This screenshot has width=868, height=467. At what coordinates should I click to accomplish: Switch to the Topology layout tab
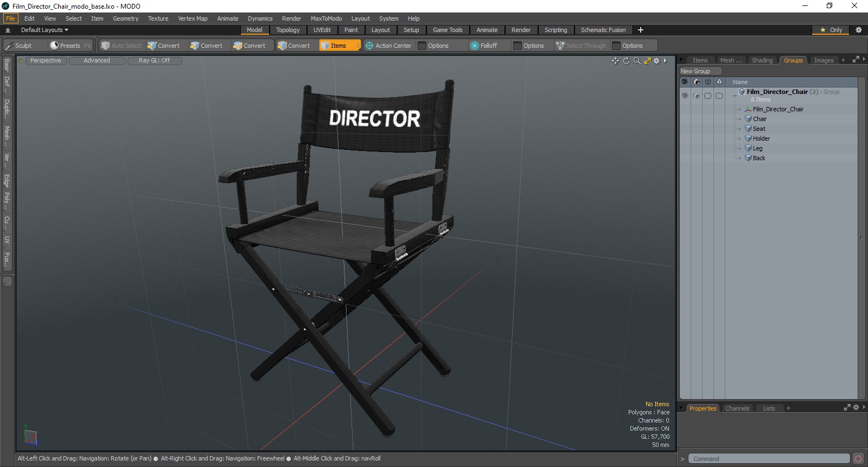tap(288, 30)
